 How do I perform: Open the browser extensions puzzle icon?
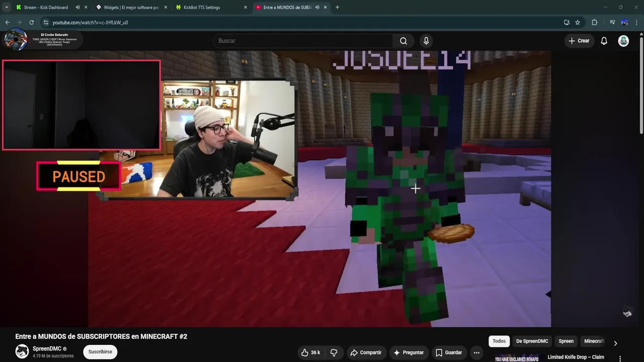(594, 22)
